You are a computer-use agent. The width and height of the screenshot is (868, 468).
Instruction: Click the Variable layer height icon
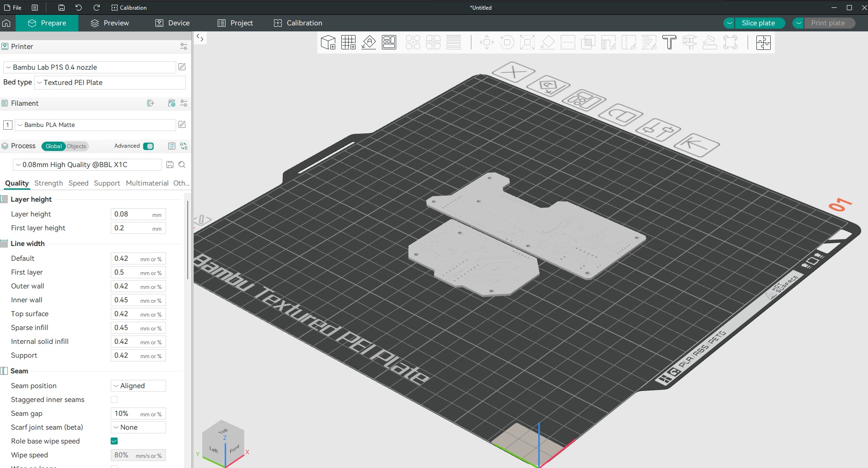point(453,42)
